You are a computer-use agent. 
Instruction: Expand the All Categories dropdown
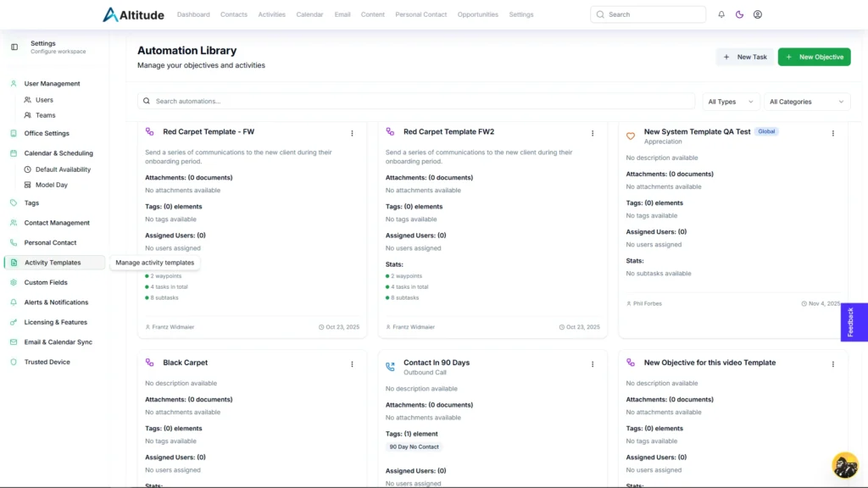point(807,102)
